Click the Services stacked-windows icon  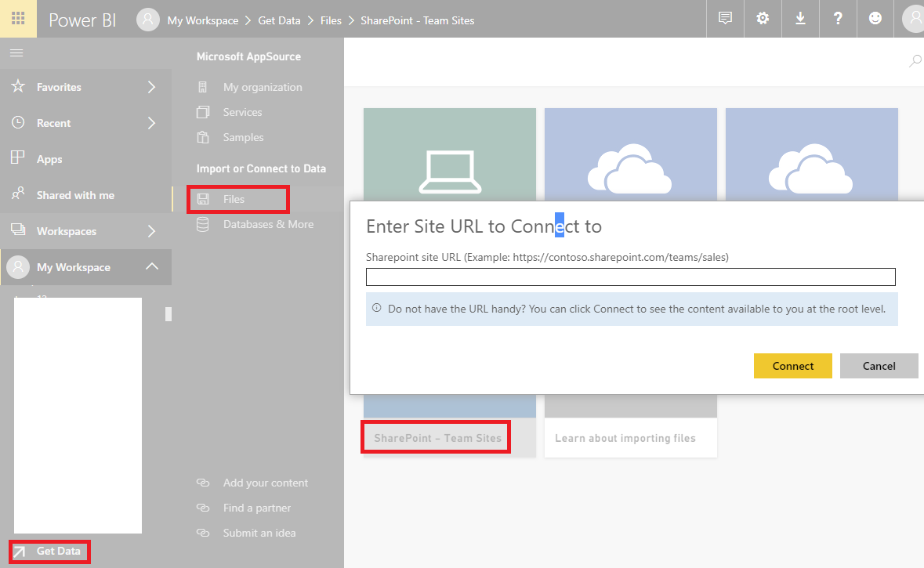click(x=203, y=112)
